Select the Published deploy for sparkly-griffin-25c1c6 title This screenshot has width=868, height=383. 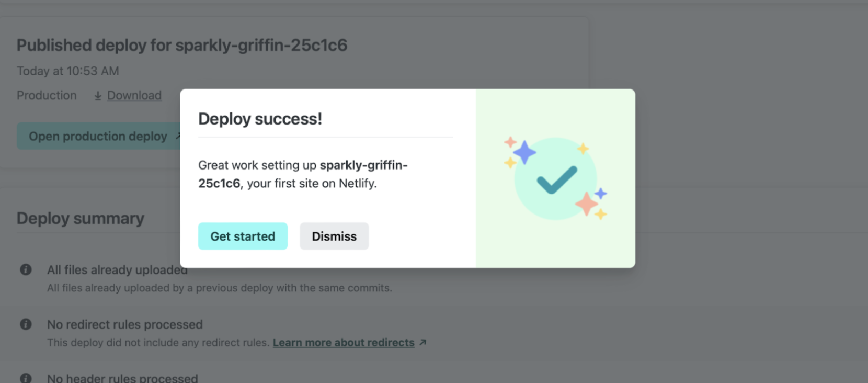point(182,45)
